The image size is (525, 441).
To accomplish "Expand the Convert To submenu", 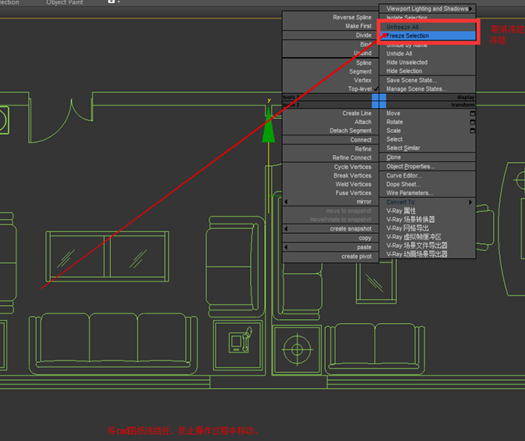I will point(470,202).
